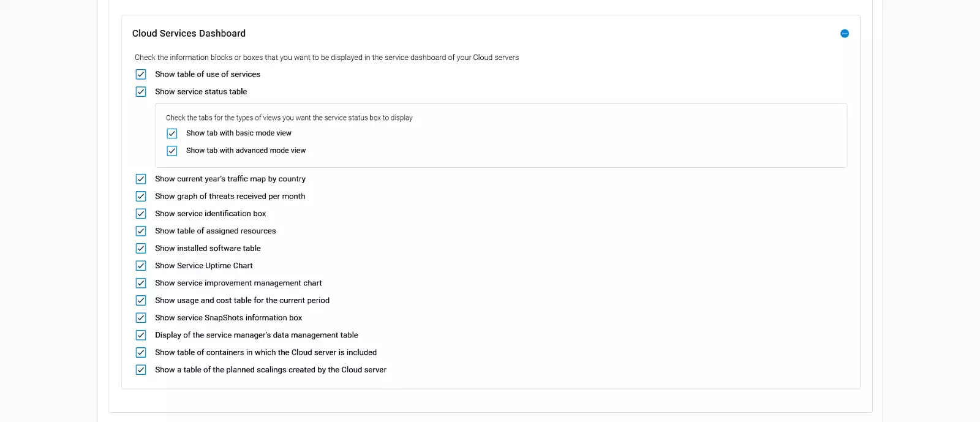Uncheck Show service status table checkbox
Image resolution: width=980 pixels, height=422 pixels.
pyautogui.click(x=141, y=92)
